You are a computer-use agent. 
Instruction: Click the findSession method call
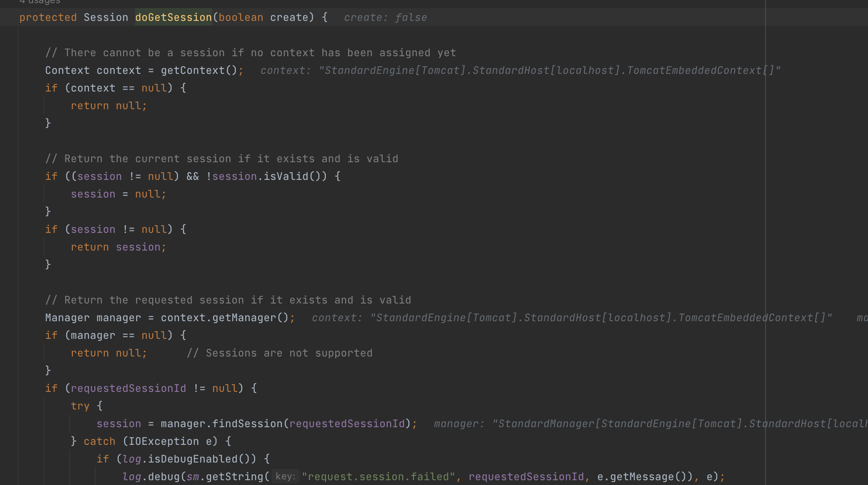point(247,424)
